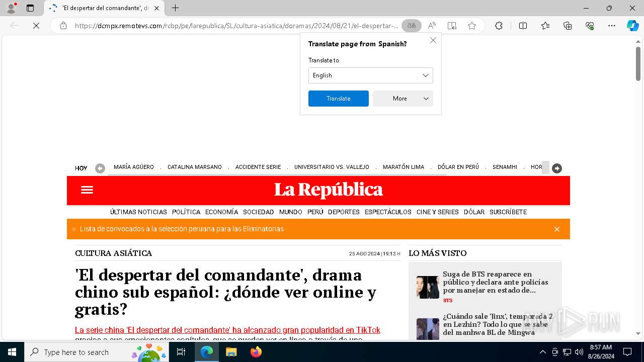Launch Firefox from the taskbar

[256, 352]
